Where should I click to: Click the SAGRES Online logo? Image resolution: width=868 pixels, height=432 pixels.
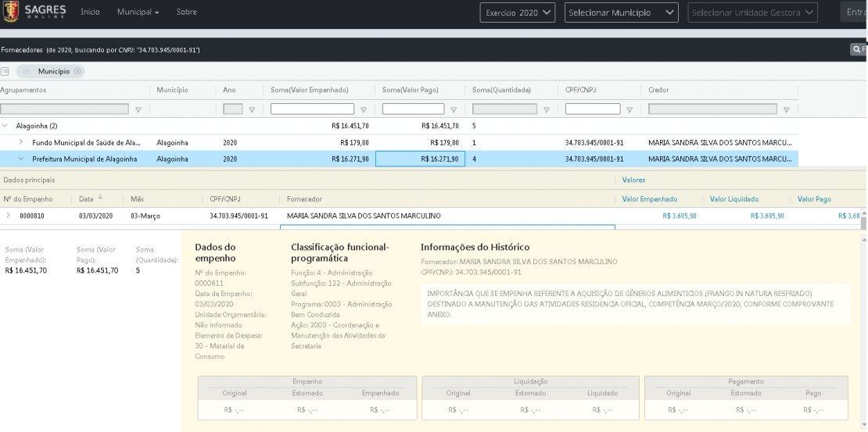[x=34, y=12]
